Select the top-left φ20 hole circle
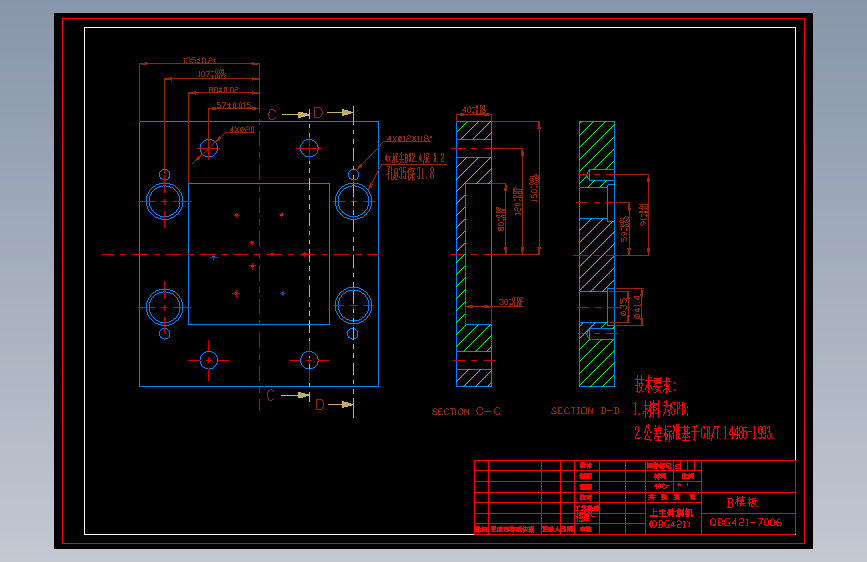 [x=208, y=148]
